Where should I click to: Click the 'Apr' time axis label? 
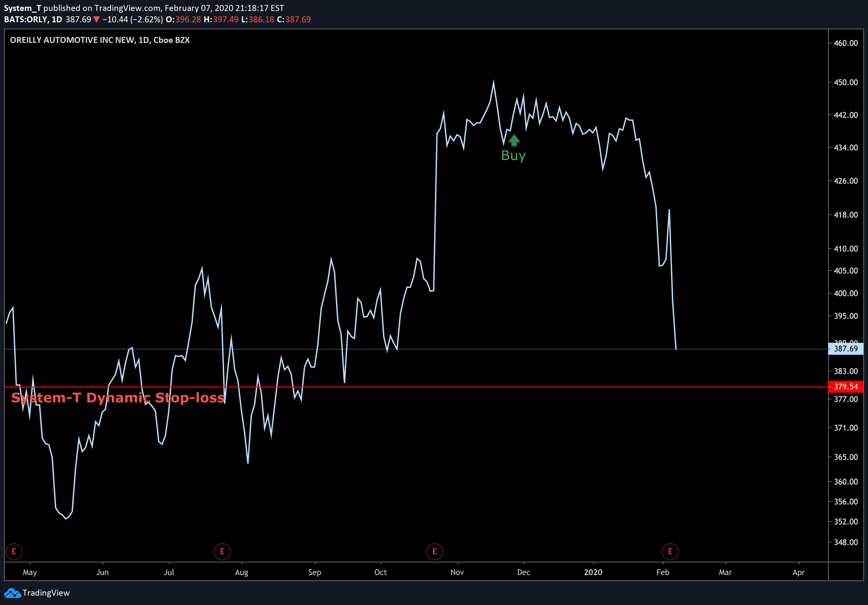[799, 572]
